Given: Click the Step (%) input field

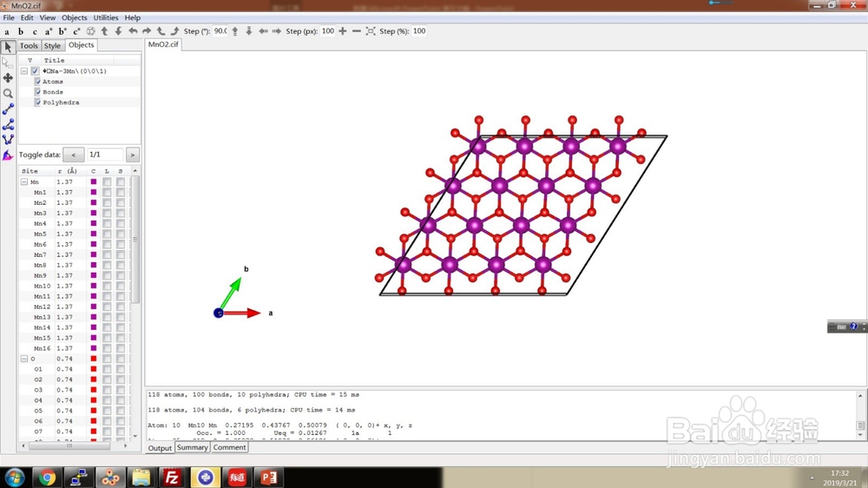Looking at the screenshot, I should click(x=419, y=31).
